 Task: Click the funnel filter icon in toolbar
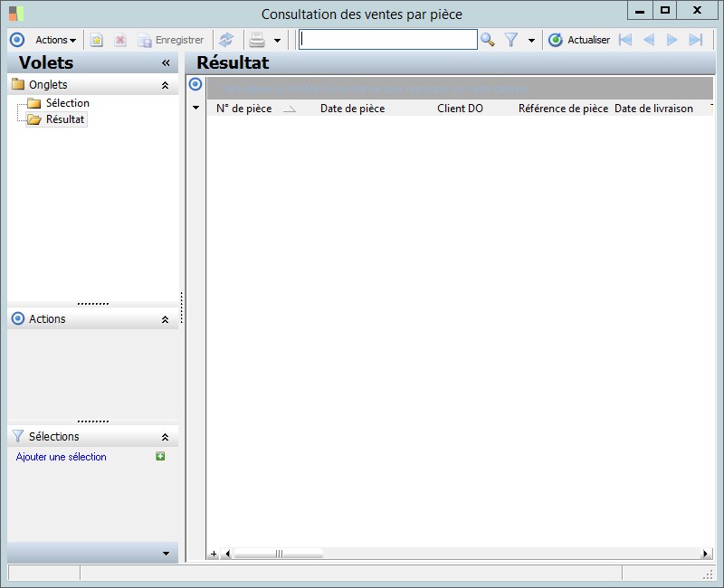tap(511, 40)
